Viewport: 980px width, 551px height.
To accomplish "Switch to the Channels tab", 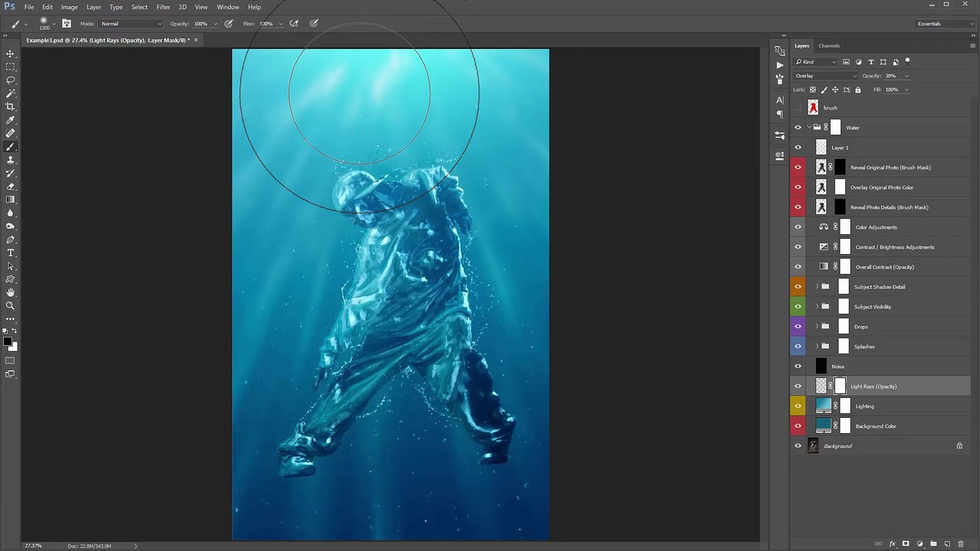I will pyautogui.click(x=829, y=46).
